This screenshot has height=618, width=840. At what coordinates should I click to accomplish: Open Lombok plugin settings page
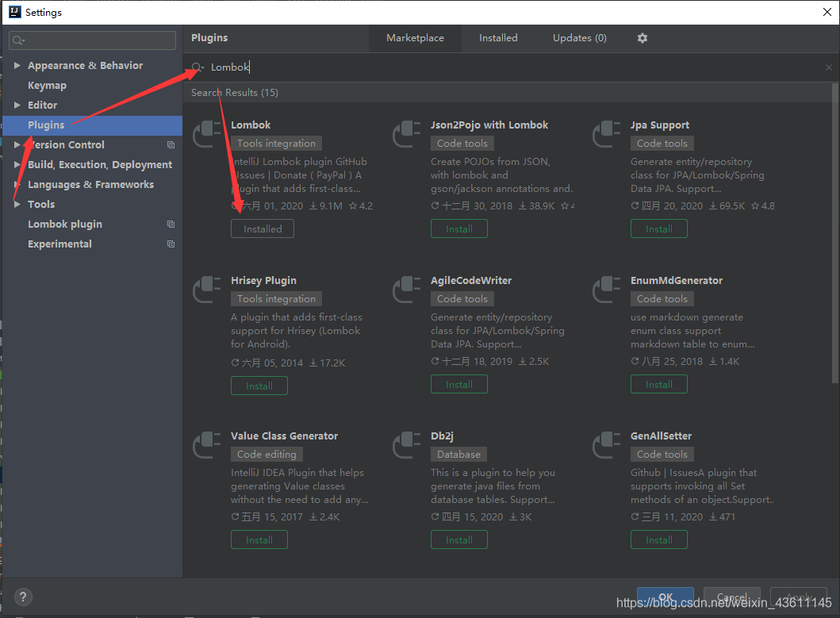[65, 224]
